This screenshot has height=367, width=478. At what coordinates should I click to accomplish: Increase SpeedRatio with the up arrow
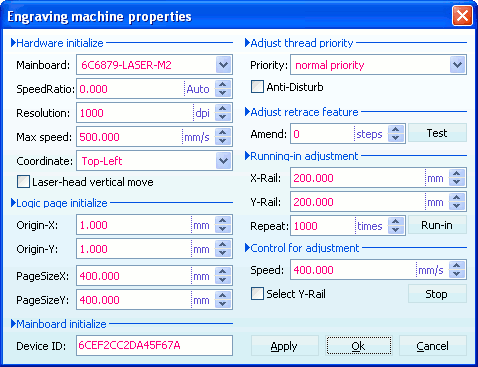(x=223, y=85)
